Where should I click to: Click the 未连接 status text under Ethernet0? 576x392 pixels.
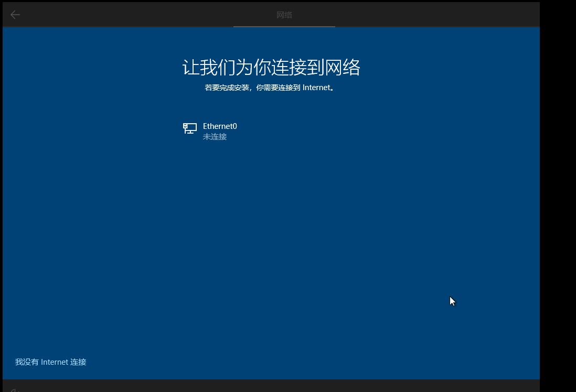click(x=214, y=136)
